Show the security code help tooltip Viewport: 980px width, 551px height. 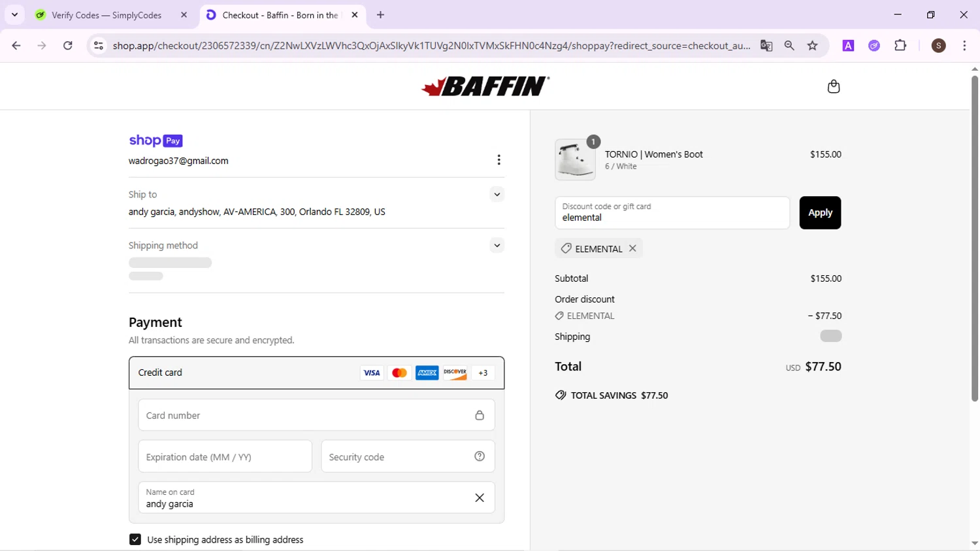click(x=480, y=456)
